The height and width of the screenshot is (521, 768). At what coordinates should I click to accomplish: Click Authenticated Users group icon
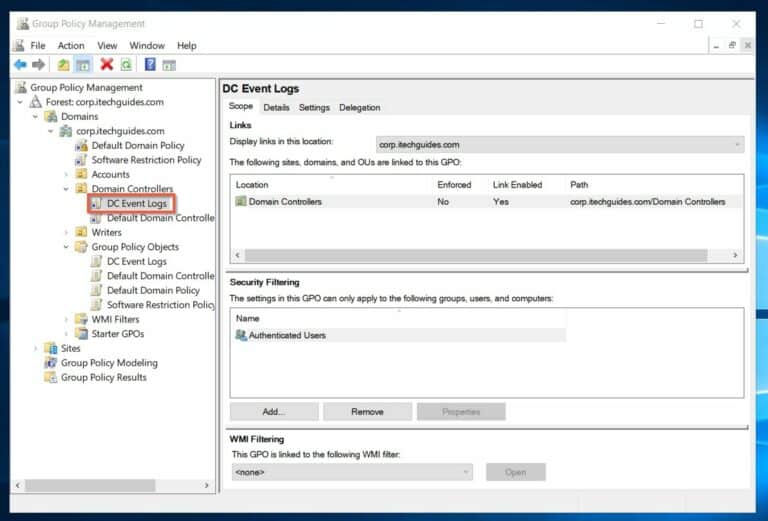pyautogui.click(x=241, y=335)
